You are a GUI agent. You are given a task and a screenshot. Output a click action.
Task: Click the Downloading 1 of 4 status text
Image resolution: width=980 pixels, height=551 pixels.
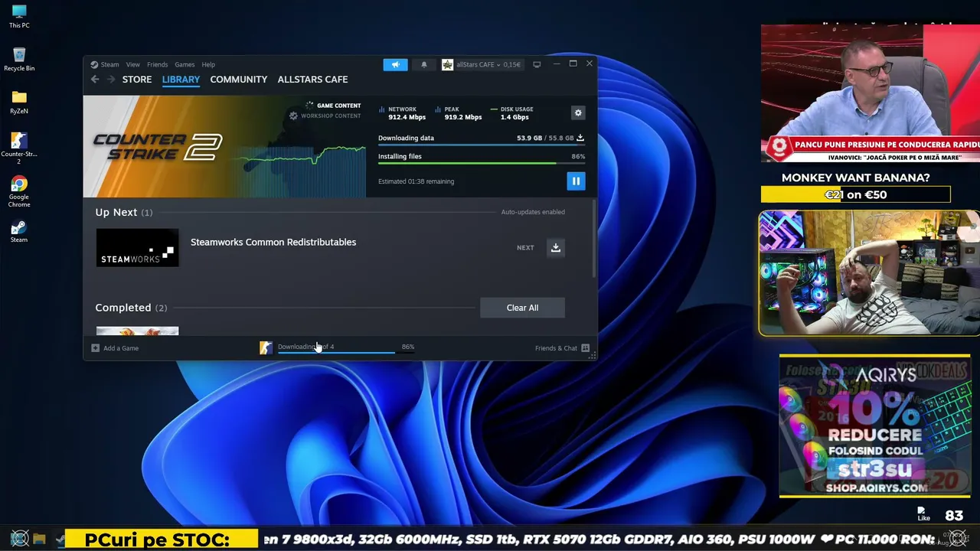pos(305,347)
